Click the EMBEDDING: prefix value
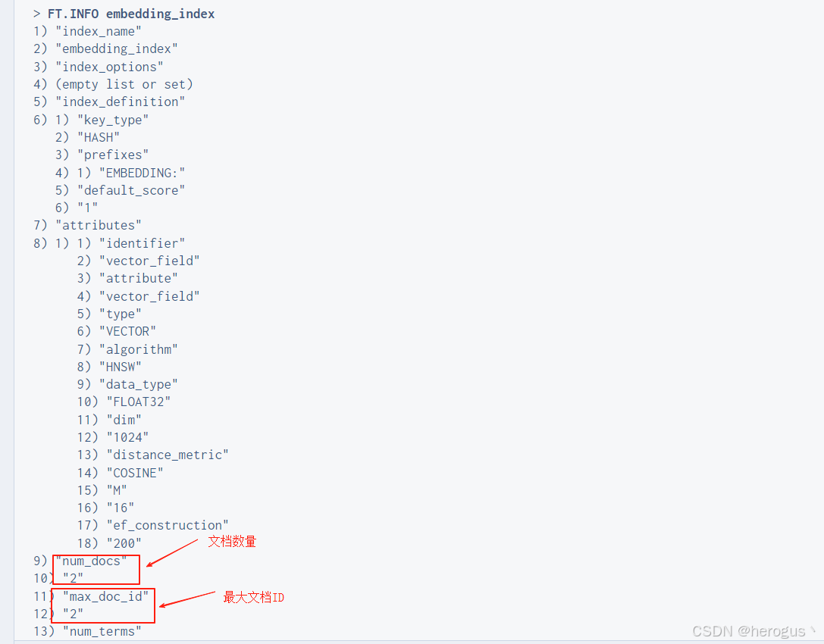The height and width of the screenshot is (644, 824). 142,172
